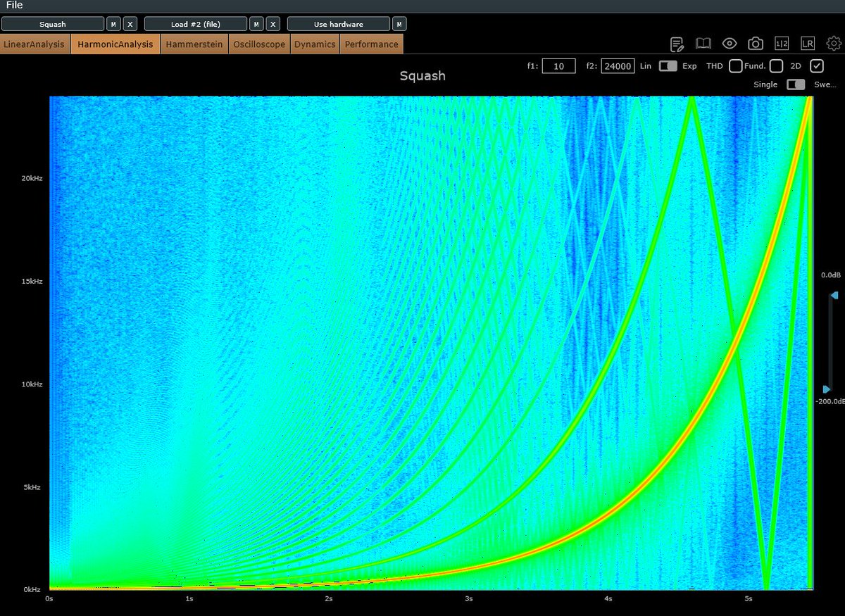Click the 3s time axis label
This screenshot has height=616, width=845.
(x=469, y=599)
